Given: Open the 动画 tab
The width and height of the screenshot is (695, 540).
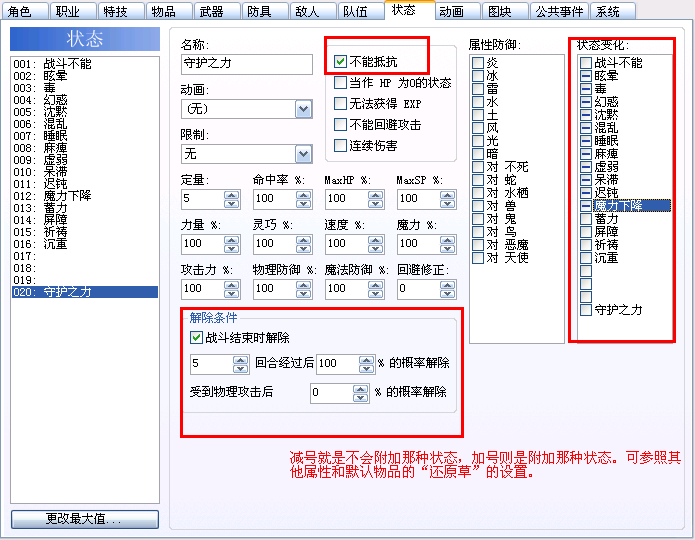Looking at the screenshot, I should pos(456,11).
